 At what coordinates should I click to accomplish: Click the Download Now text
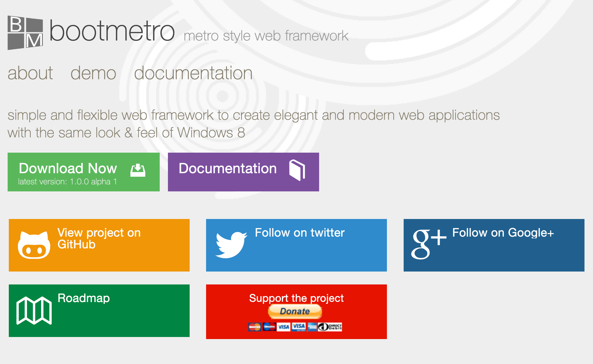click(68, 168)
